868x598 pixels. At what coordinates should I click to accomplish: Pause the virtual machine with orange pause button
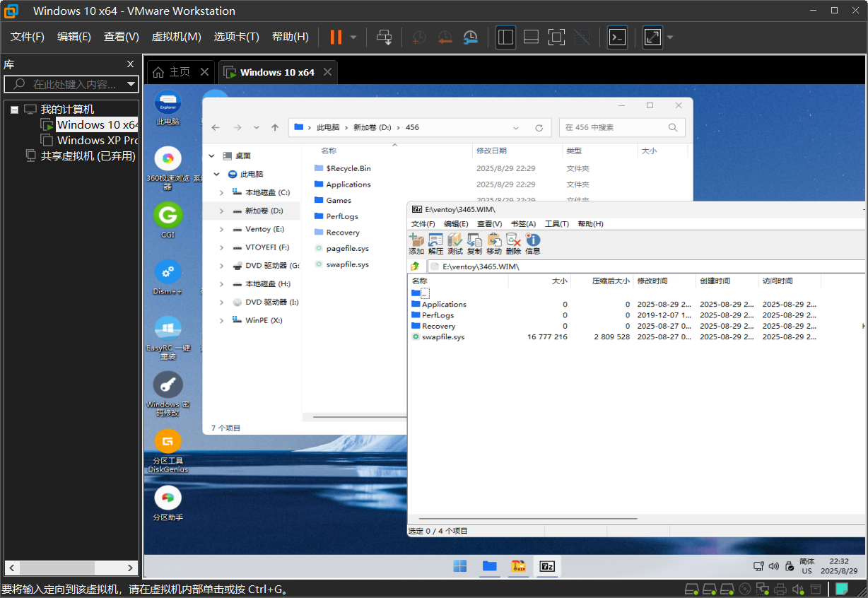click(x=336, y=37)
